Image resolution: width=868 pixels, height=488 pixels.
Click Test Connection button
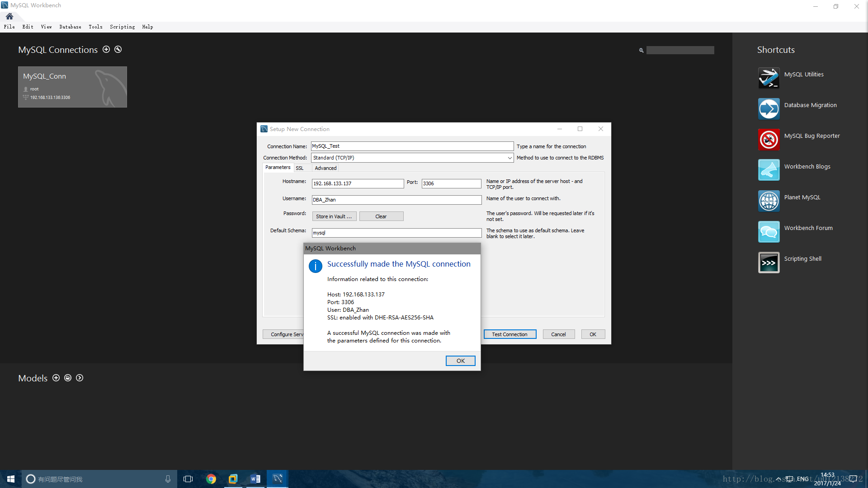(x=510, y=334)
